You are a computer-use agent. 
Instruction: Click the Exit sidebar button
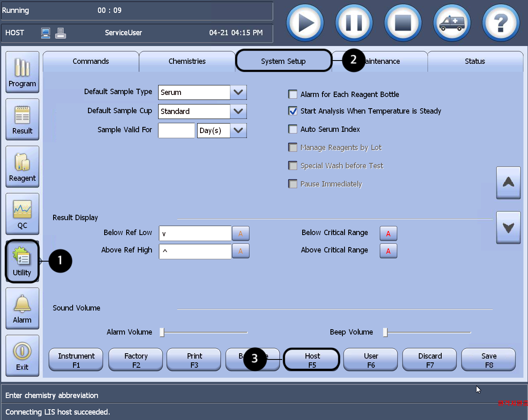[x=22, y=356]
